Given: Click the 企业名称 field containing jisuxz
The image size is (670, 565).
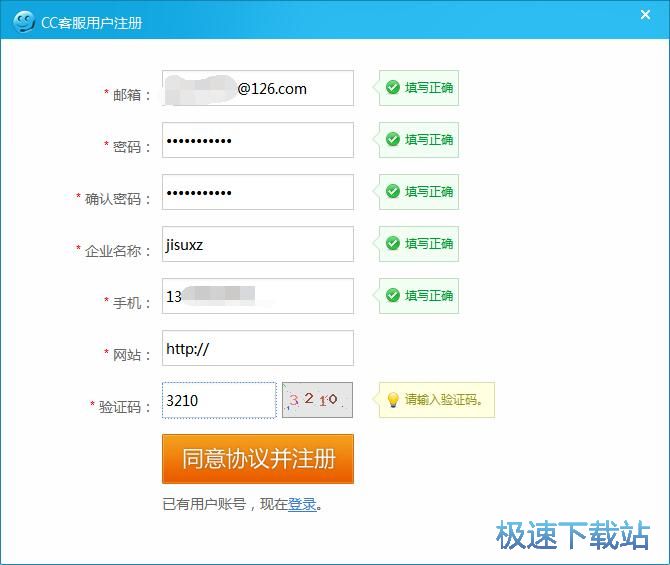Looking at the screenshot, I should (x=258, y=244).
